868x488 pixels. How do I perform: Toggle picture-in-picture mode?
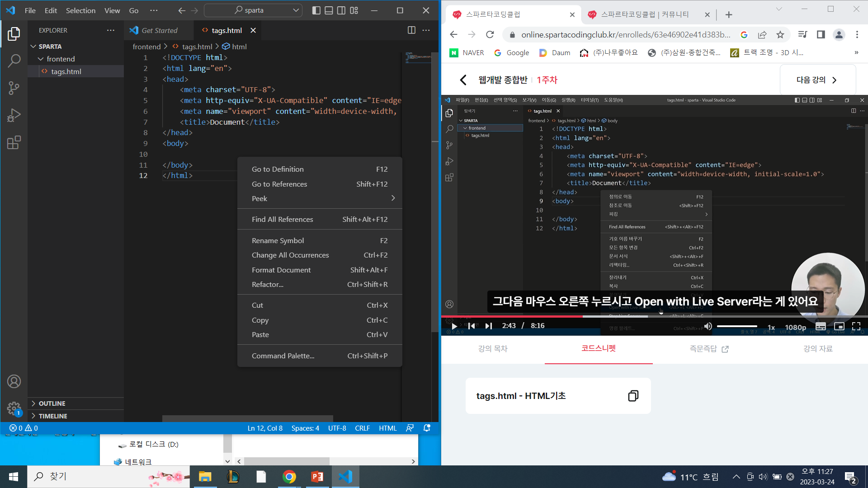(839, 326)
